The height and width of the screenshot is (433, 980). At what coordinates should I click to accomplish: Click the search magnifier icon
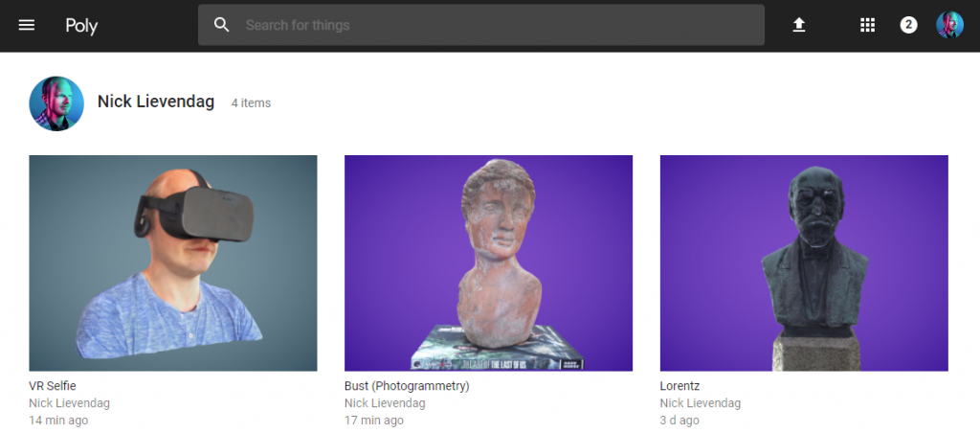(x=222, y=25)
